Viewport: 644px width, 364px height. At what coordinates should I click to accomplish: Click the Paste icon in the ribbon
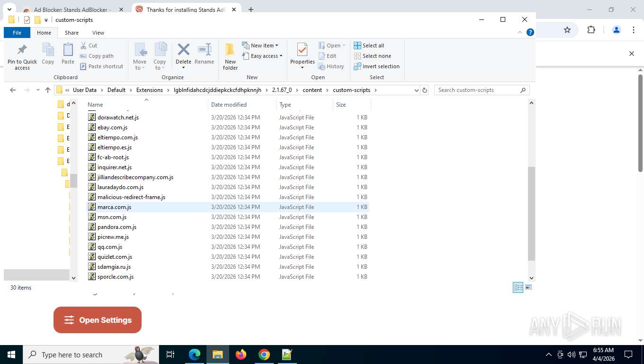[x=68, y=50]
